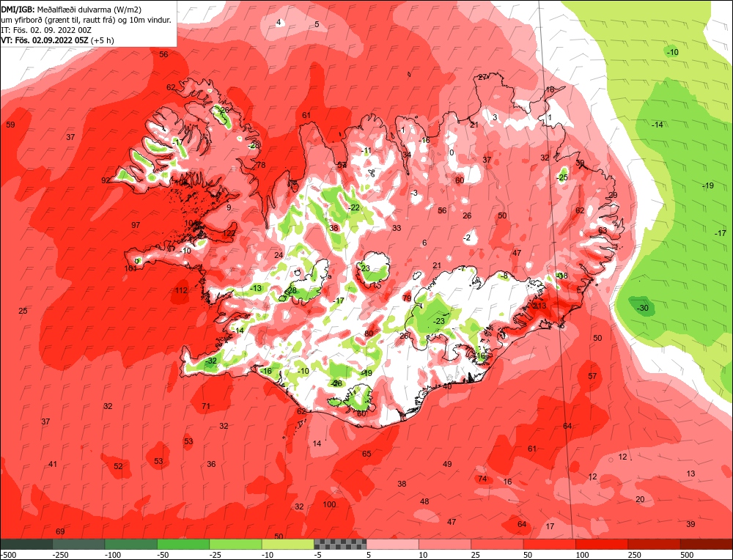Click the map value '49'
733x560 pixels.
[447, 464]
